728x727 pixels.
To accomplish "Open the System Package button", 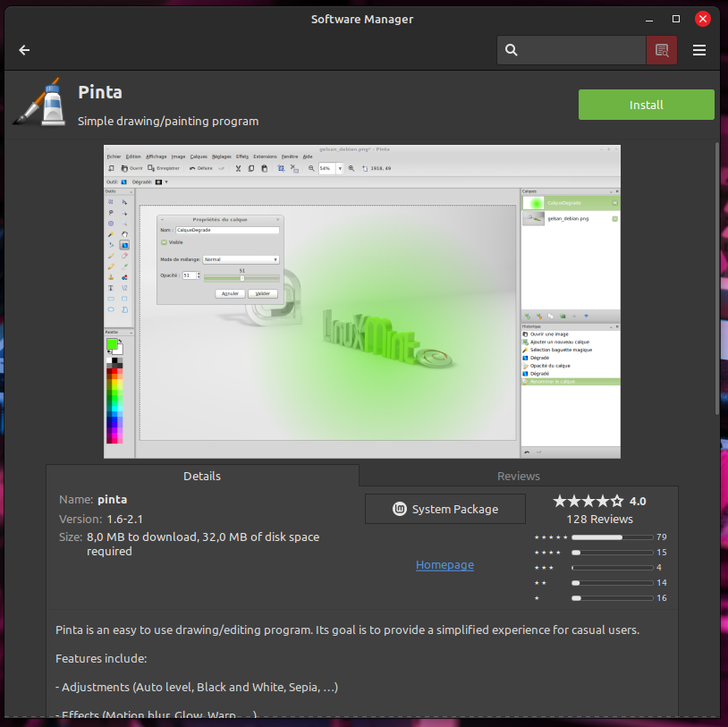I will click(445, 509).
